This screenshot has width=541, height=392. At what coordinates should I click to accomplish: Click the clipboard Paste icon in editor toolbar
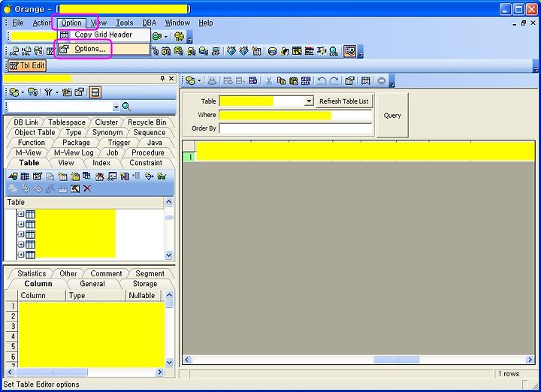coord(294,81)
